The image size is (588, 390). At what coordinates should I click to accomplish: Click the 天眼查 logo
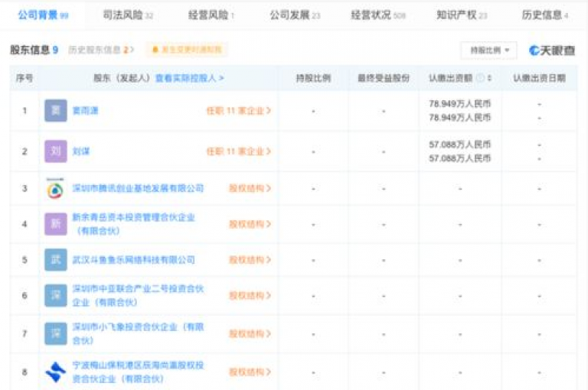[x=551, y=50]
